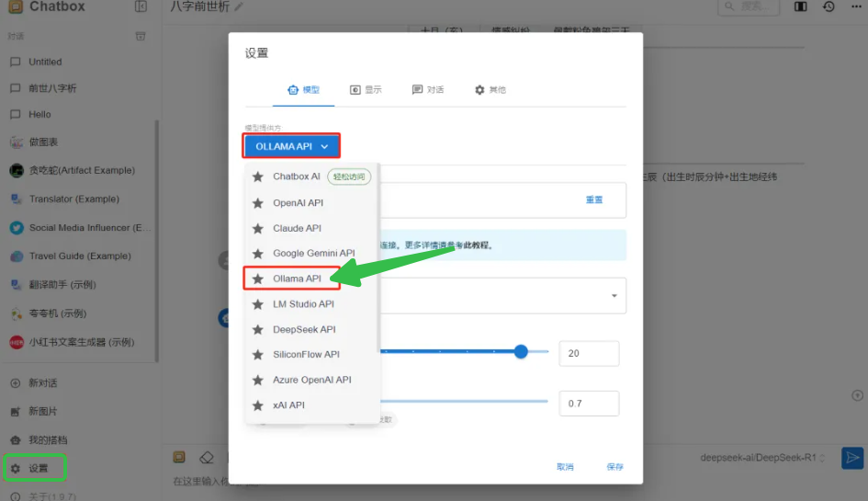Open the three-dot more menu
The width and height of the screenshot is (868, 501).
point(856,6)
